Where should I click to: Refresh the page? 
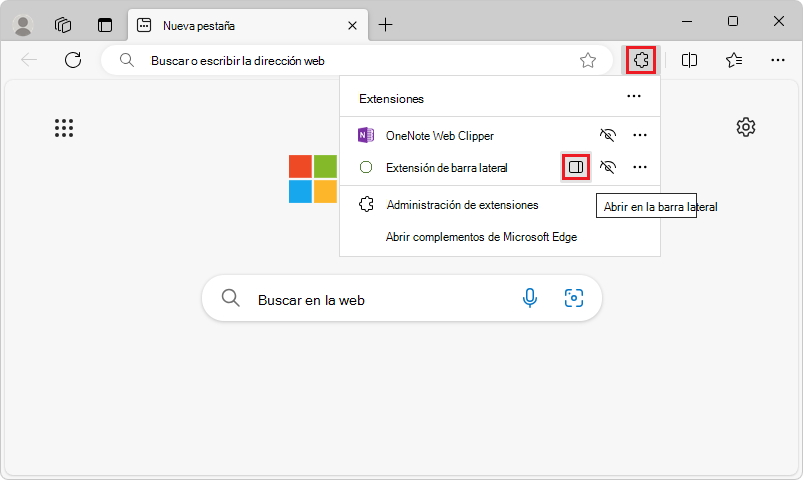coord(73,60)
